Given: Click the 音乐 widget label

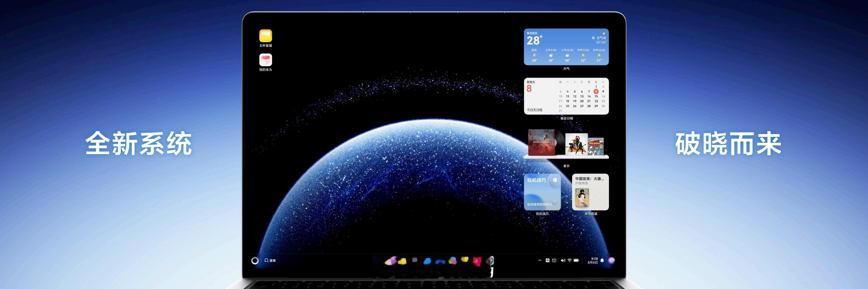Looking at the screenshot, I should pos(566,166).
